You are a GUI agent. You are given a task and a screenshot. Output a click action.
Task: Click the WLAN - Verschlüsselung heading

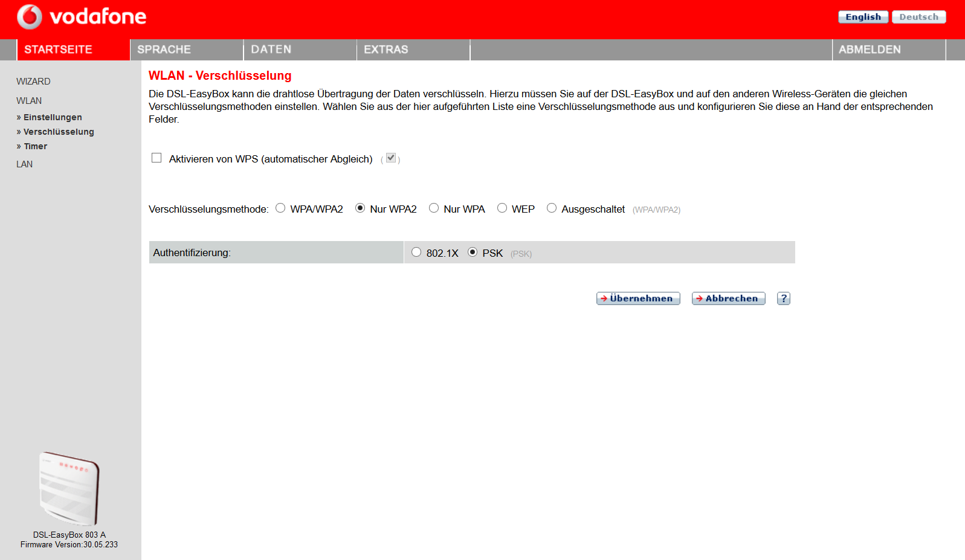(220, 76)
